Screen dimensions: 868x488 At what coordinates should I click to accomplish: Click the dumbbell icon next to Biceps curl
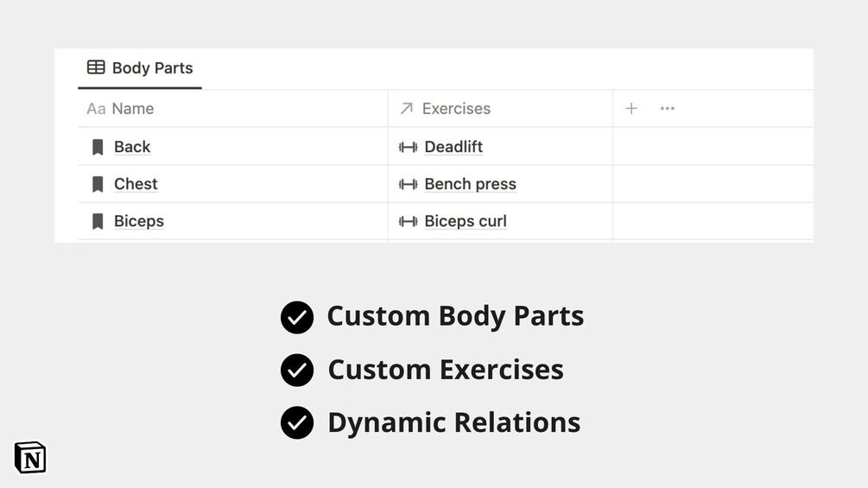click(408, 221)
